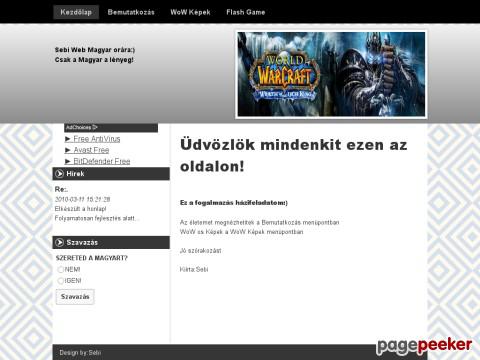Go to the Bemutatkozás page
This screenshot has width=480, height=360.
tap(131, 12)
